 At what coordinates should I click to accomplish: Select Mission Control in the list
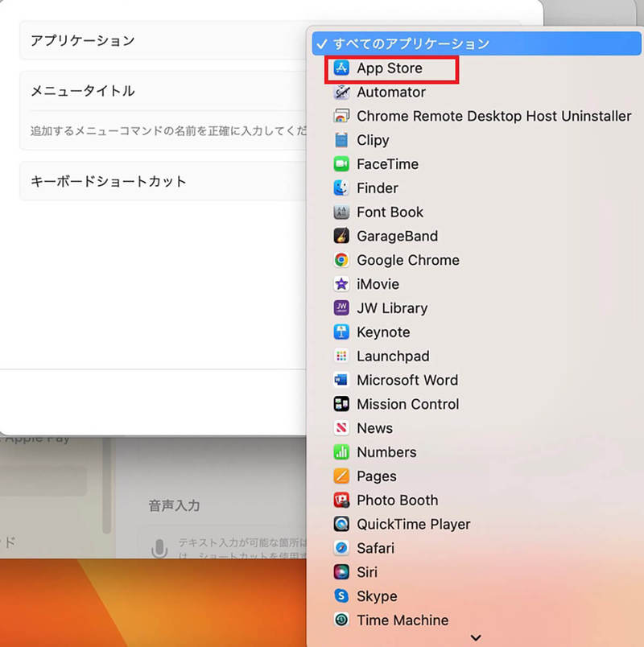tap(477, 404)
